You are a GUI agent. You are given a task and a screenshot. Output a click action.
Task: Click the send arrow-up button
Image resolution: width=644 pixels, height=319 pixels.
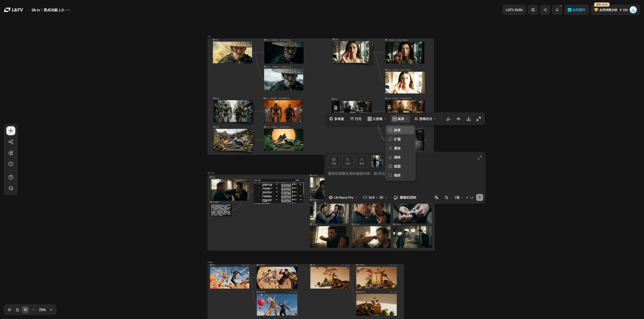point(480,197)
